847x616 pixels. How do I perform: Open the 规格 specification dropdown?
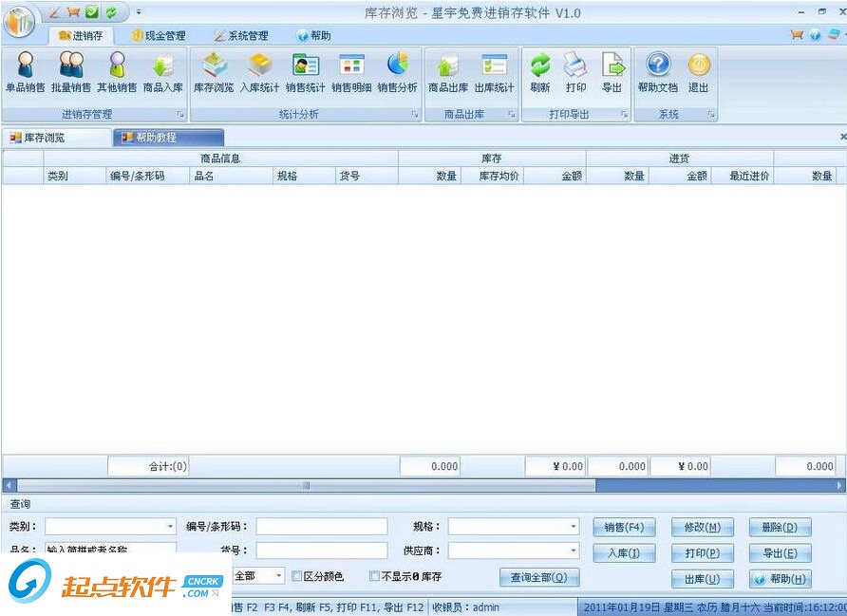tap(573, 526)
